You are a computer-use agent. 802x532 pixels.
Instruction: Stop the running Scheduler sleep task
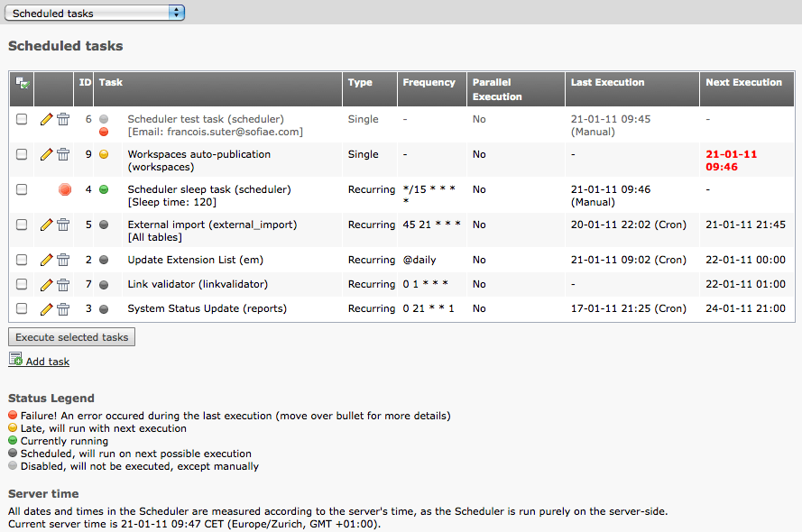pos(64,189)
